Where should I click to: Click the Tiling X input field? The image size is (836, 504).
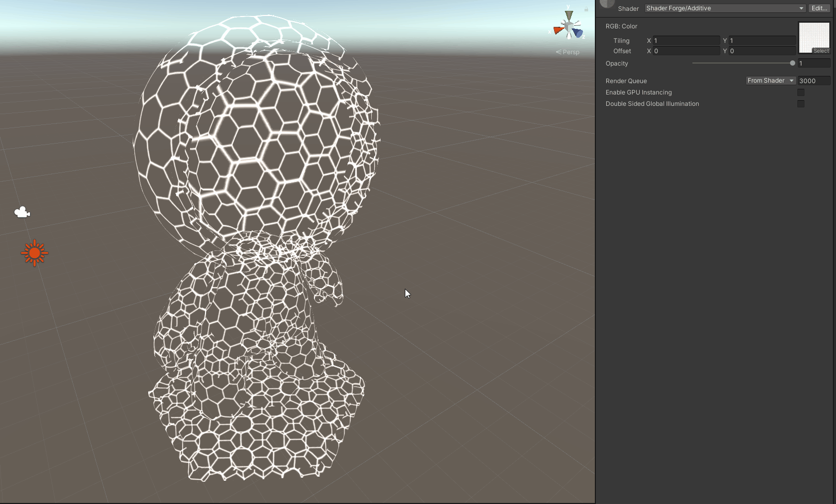(x=686, y=40)
